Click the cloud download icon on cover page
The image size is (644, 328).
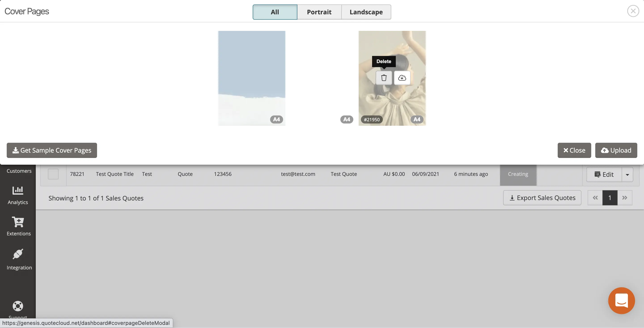(402, 78)
